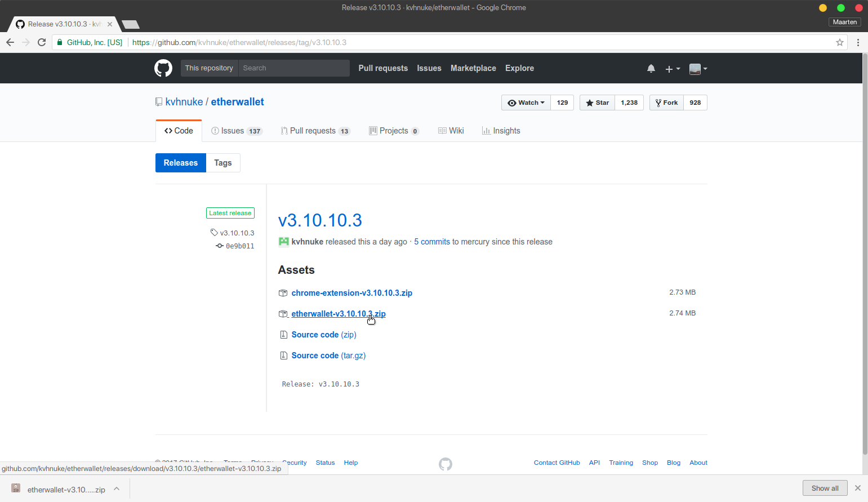The width and height of the screenshot is (868, 502).
Task: Click the GitHub mark in the footer
Action: pos(445,464)
